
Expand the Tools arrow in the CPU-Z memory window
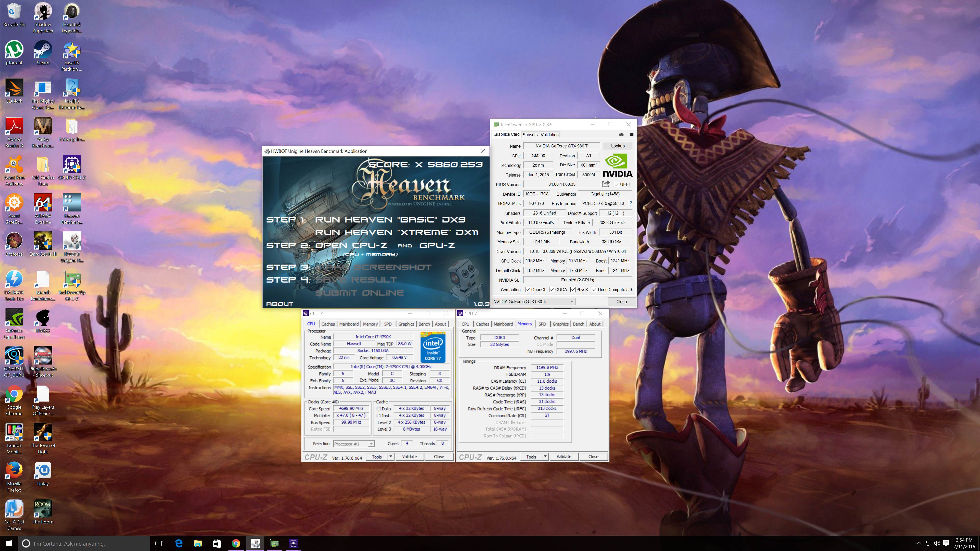click(545, 456)
